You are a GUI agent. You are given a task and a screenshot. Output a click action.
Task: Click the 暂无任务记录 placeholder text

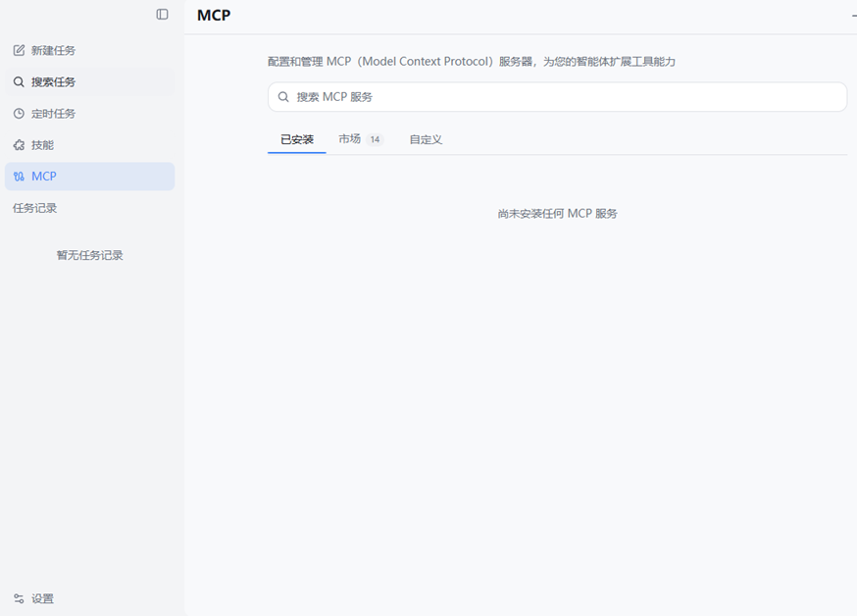tap(89, 255)
